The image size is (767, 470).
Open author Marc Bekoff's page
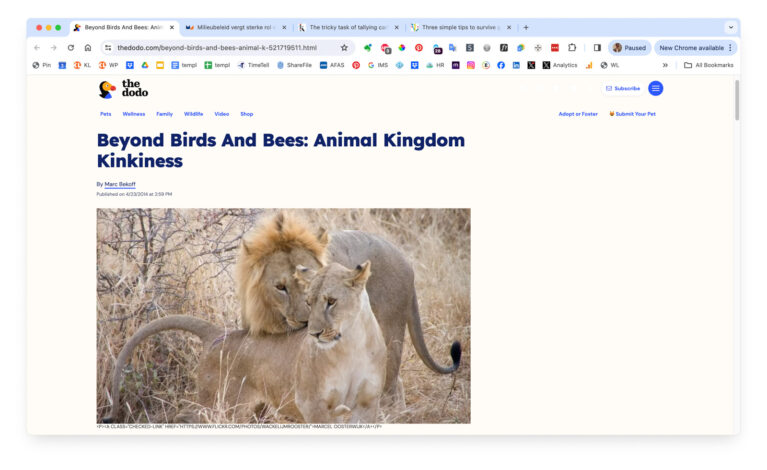(120, 184)
